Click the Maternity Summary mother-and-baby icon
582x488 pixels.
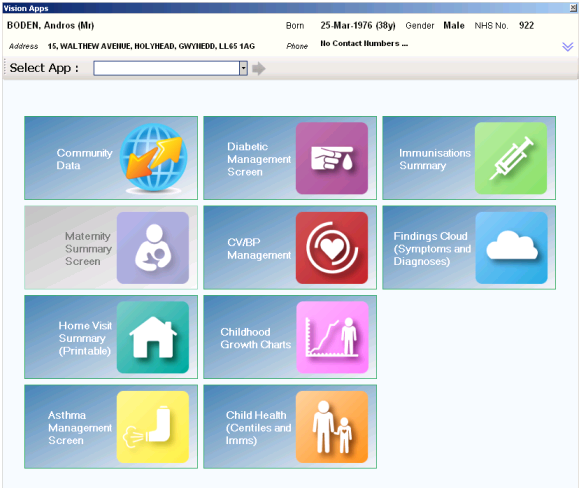[x=153, y=248]
